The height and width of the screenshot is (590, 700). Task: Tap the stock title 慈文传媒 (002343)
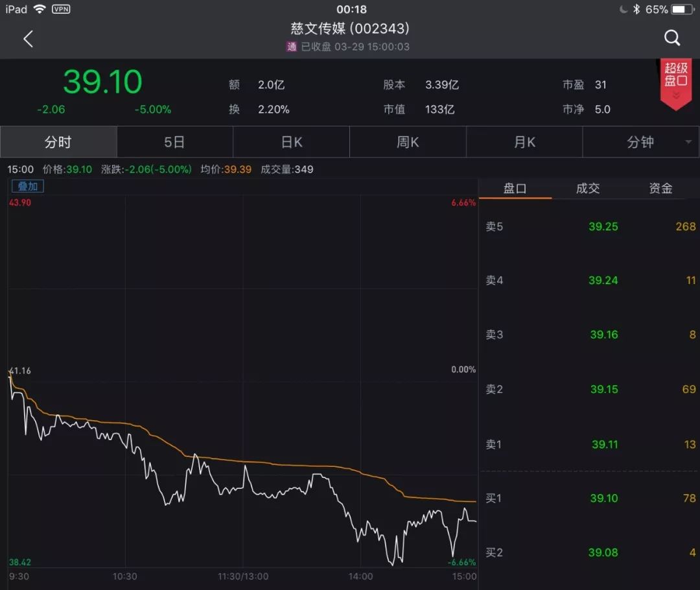coord(350,29)
